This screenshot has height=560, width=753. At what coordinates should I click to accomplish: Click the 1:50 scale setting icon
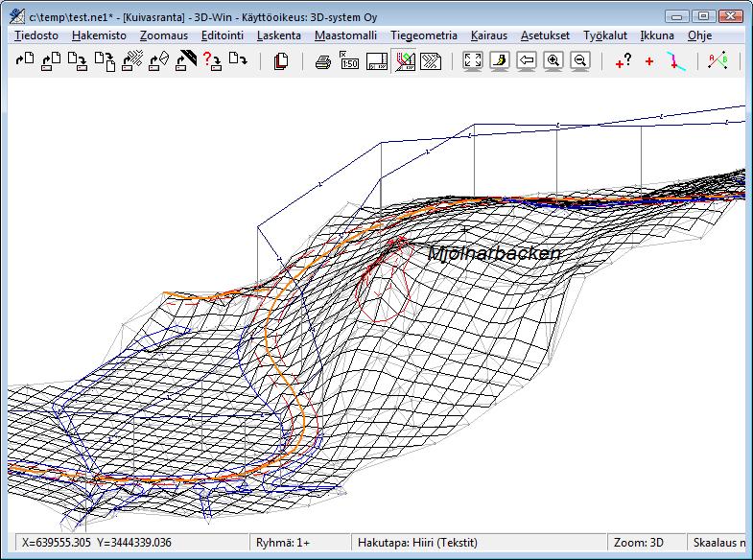(349, 61)
